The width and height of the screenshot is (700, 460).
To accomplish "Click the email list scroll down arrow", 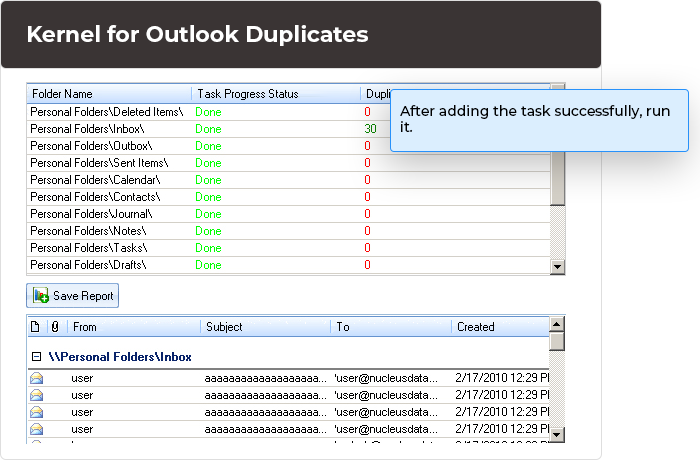I will pyautogui.click(x=557, y=435).
